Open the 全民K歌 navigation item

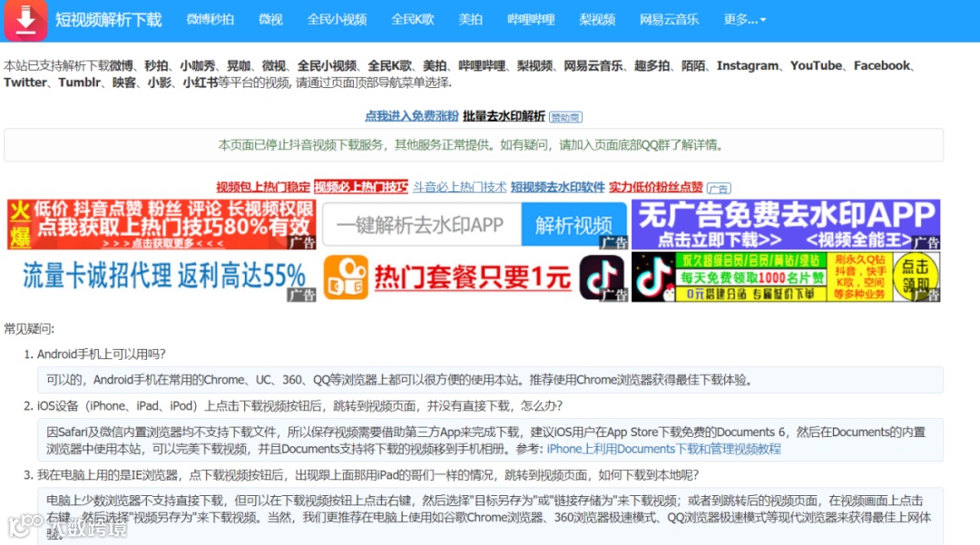tap(413, 20)
